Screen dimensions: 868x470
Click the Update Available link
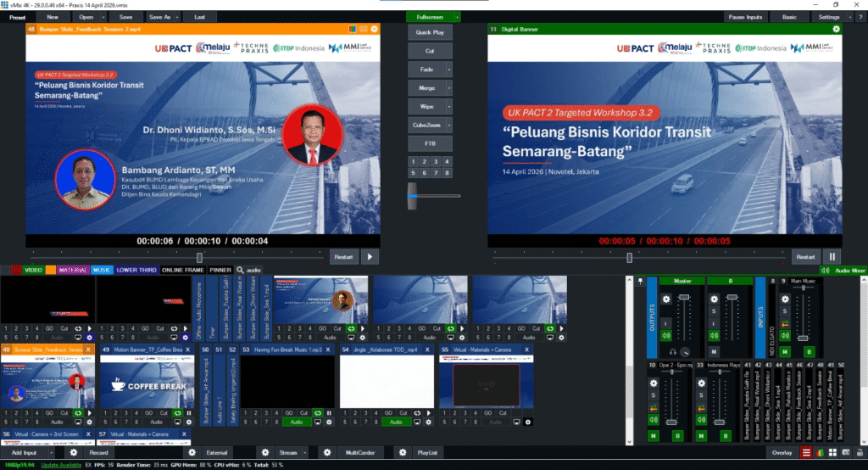pos(61,465)
